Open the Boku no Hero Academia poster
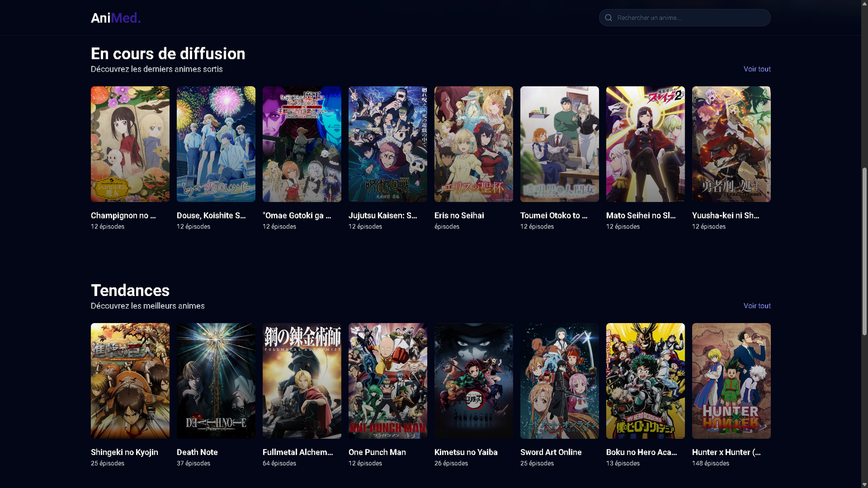 click(645, 381)
